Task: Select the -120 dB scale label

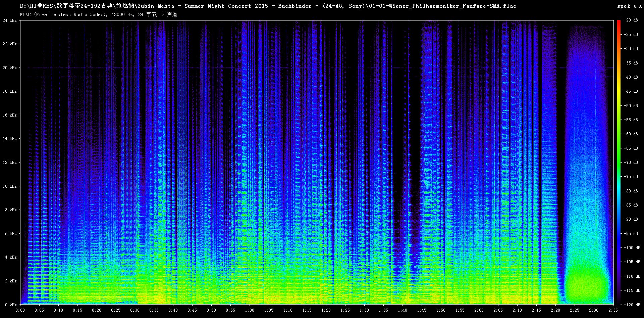Action: 632,305
